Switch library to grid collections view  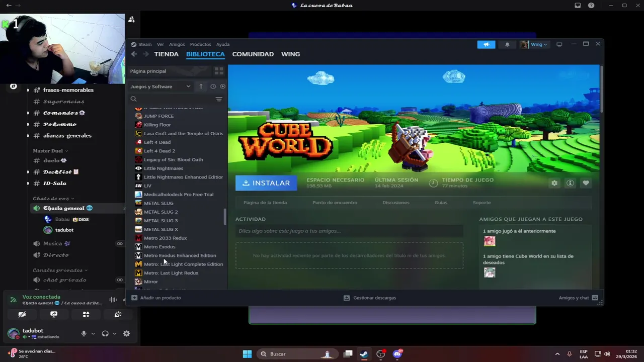click(x=219, y=71)
